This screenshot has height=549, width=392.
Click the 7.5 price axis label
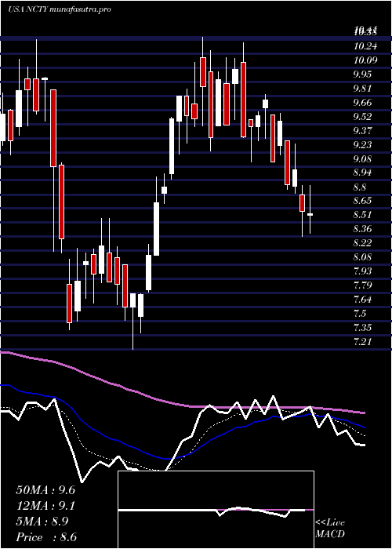pyautogui.click(x=360, y=314)
